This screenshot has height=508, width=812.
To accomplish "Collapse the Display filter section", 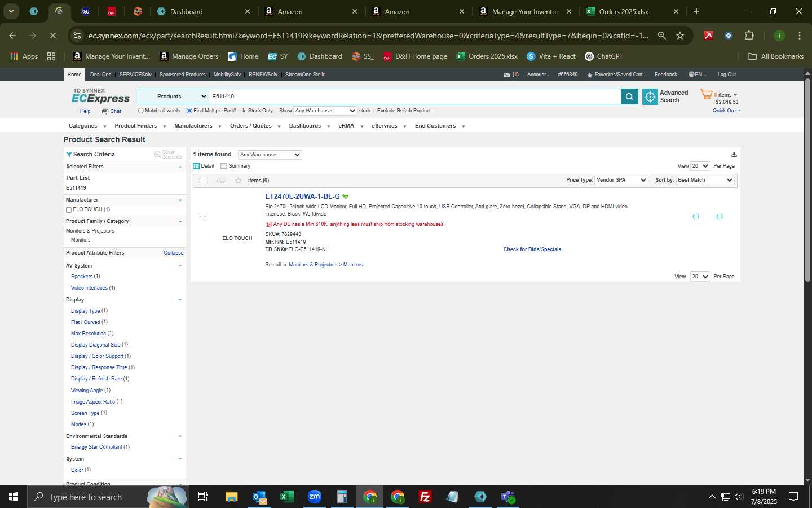I will click(180, 300).
